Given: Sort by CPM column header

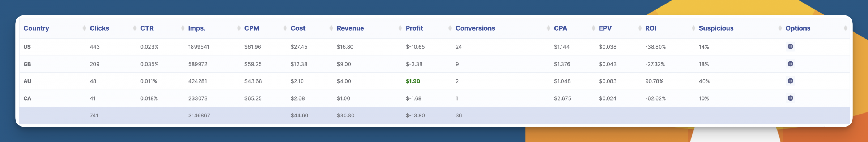Looking at the screenshot, I should (x=252, y=28).
